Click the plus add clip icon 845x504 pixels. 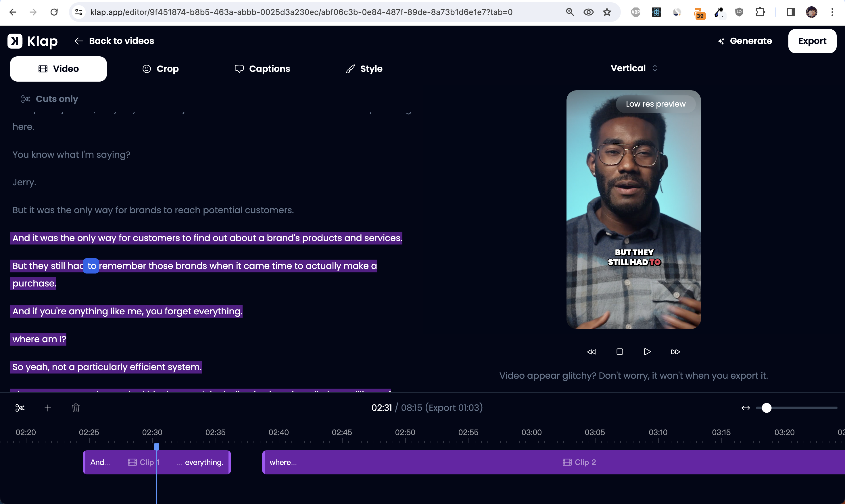click(48, 408)
